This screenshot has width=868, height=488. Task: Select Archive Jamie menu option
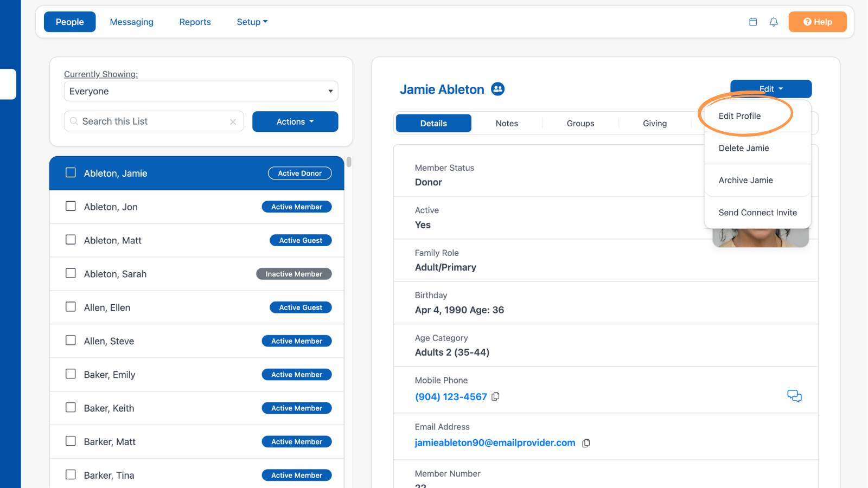746,180
